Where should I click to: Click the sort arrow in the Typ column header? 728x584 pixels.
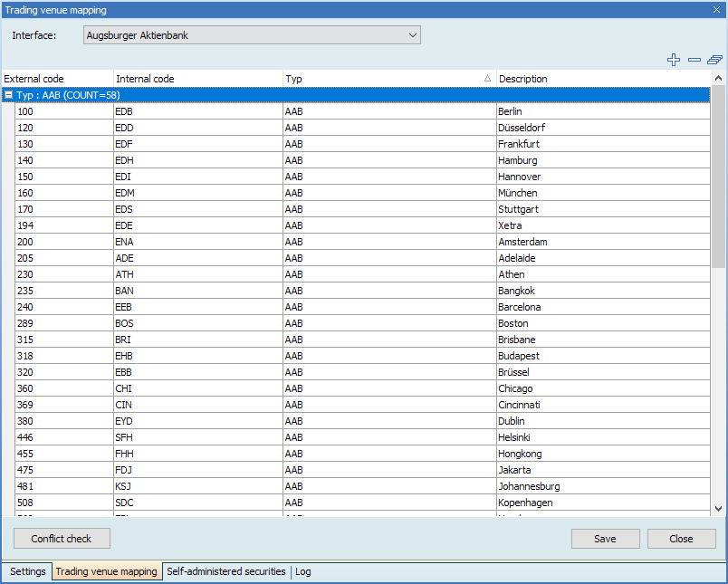point(487,79)
